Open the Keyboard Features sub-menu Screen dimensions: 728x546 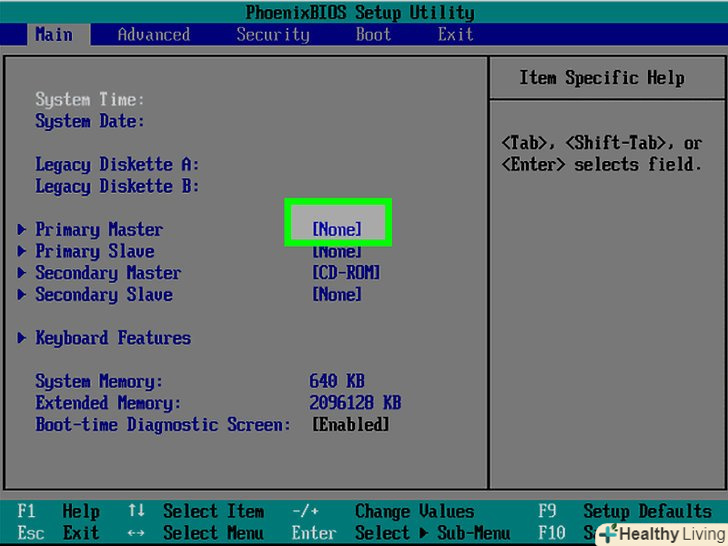(113, 338)
